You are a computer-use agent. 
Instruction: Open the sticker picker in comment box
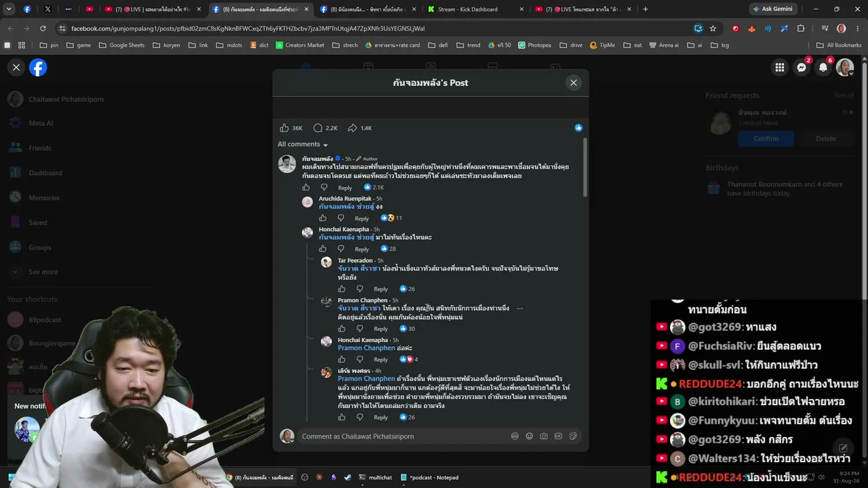point(573,436)
